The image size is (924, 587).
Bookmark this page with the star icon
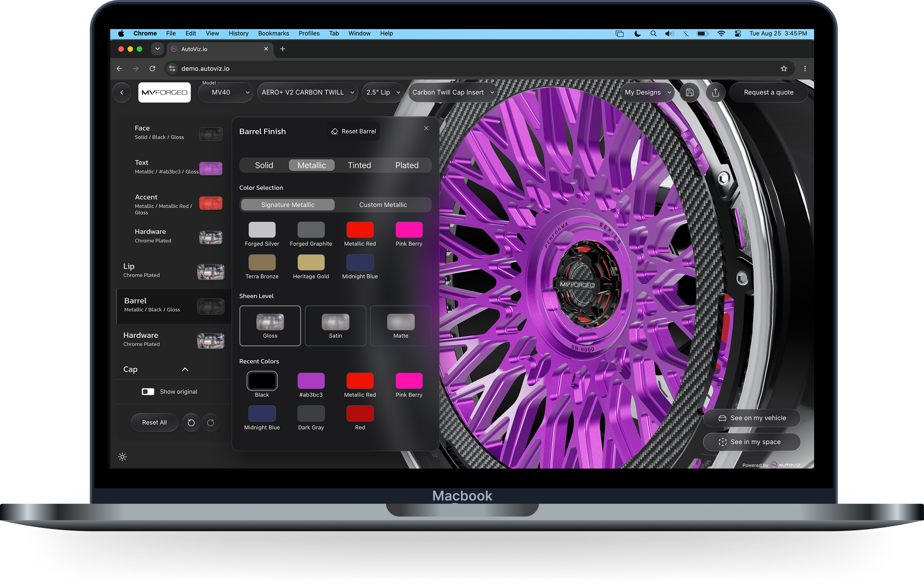784,69
